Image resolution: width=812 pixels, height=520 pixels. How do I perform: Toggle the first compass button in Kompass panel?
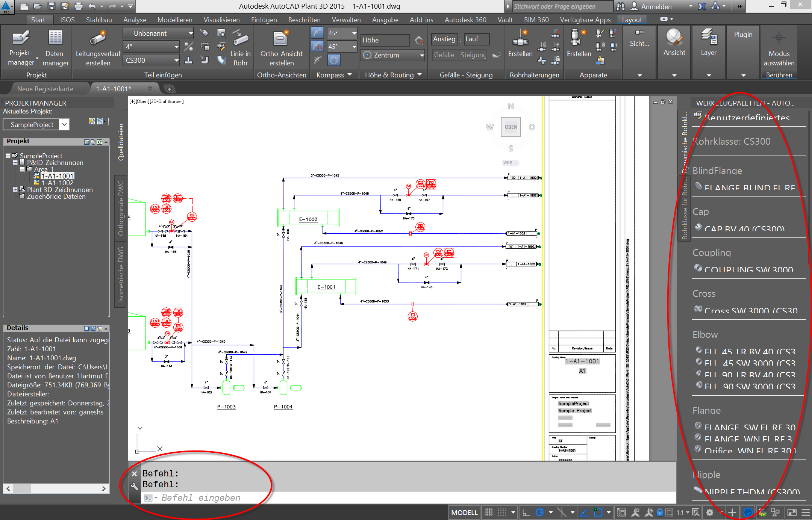point(317,33)
